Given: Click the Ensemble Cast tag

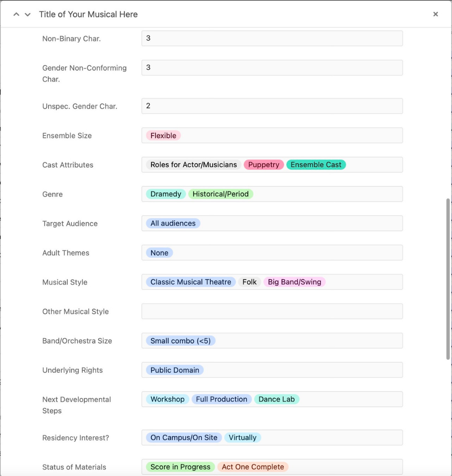Looking at the screenshot, I should click(316, 165).
